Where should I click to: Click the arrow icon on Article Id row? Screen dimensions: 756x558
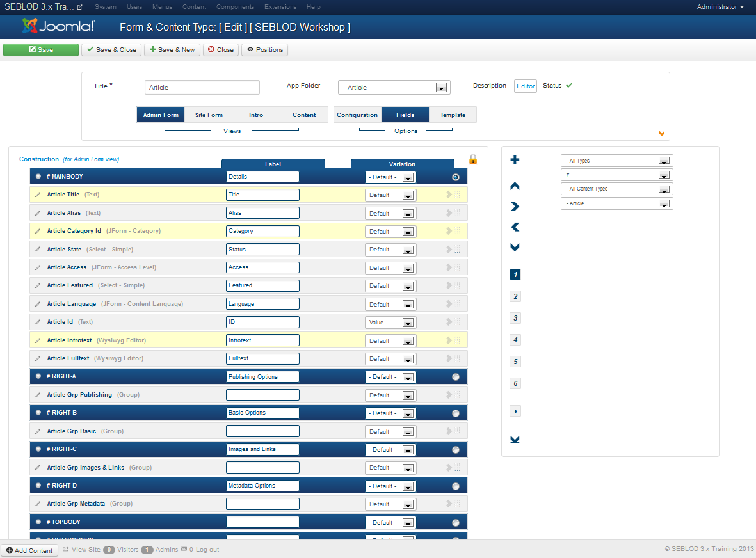click(x=449, y=322)
